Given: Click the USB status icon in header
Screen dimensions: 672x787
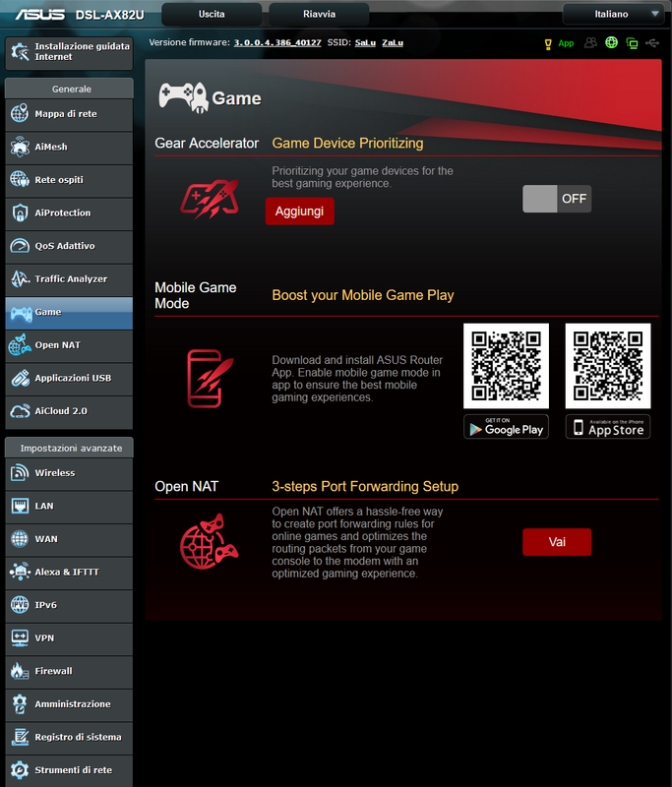Looking at the screenshot, I should pyautogui.click(x=652, y=43).
